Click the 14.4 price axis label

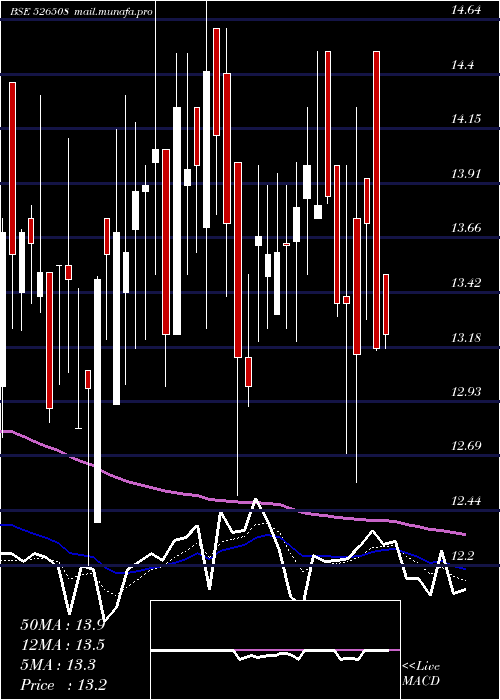pyautogui.click(x=462, y=65)
